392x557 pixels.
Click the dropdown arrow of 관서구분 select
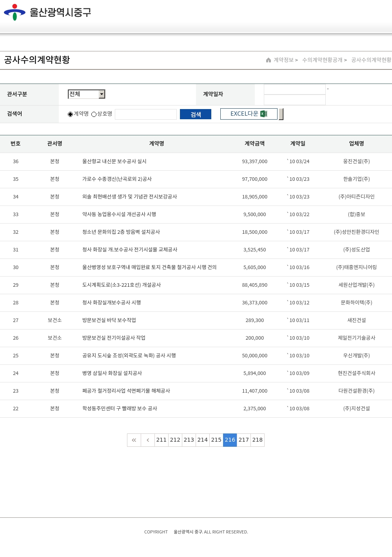(x=102, y=94)
